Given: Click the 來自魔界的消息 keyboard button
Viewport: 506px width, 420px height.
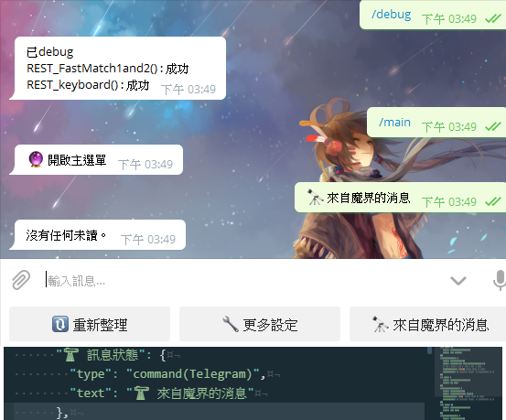Looking at the screenshot, I should point(428,324).
